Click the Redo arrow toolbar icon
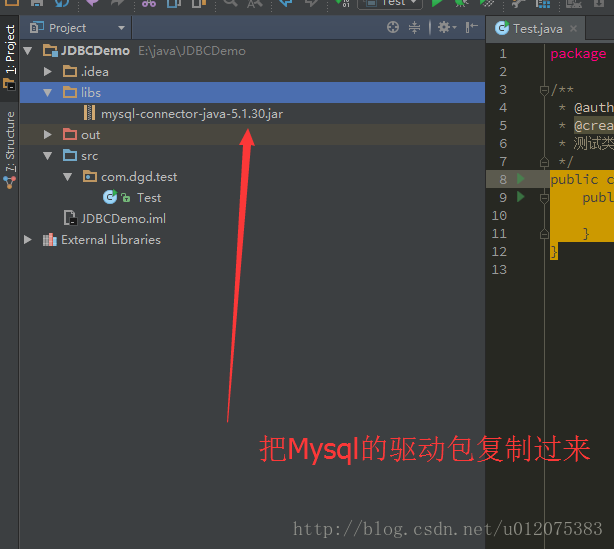Screen dimensions: 614x549 pos(117,4)
